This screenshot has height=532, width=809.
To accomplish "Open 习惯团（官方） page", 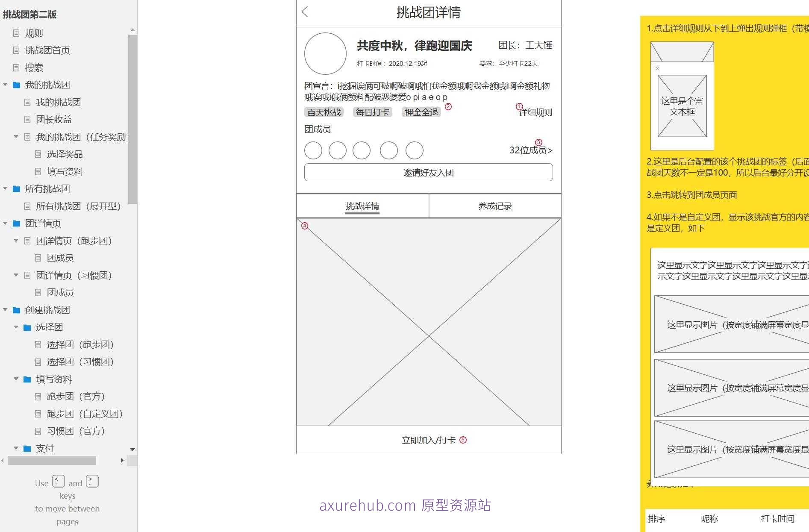I will [x=76, y=431].
